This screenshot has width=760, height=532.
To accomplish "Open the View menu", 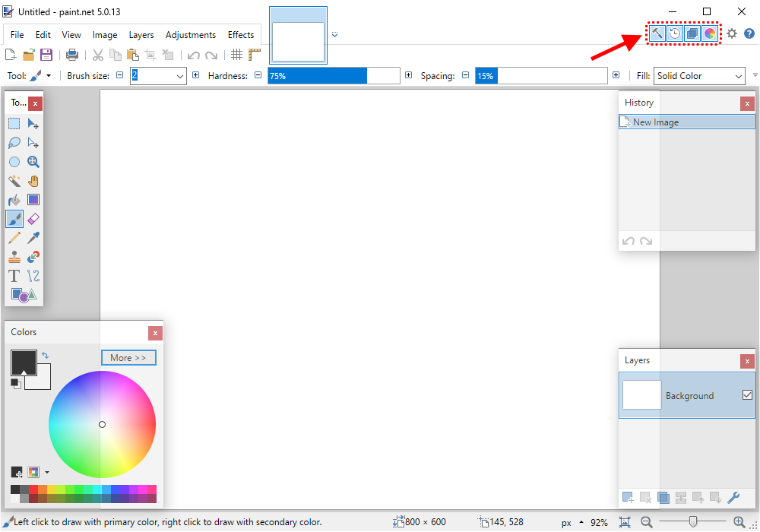I will [x=71, y=35].
